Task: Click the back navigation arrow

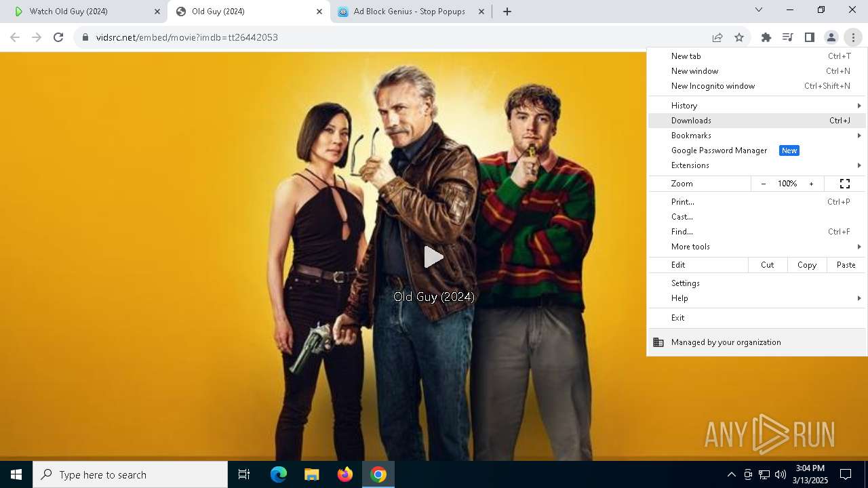Action: pyautogui.click(x=15, y=37)
